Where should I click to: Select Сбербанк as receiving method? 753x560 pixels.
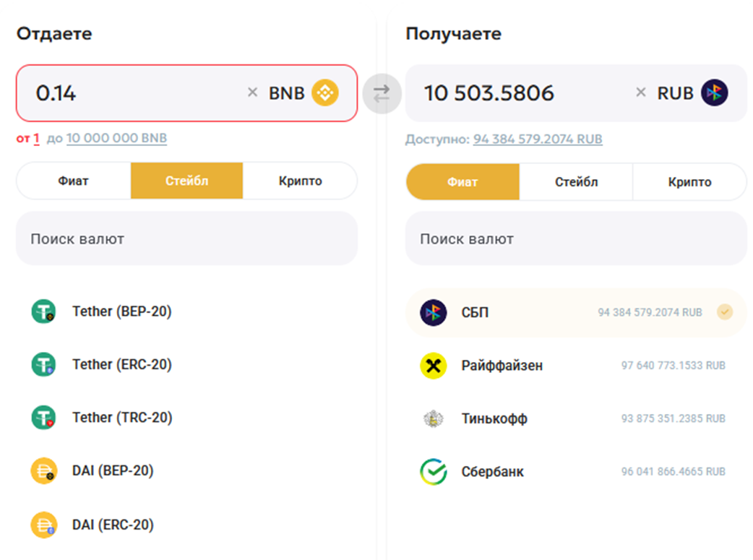492,473
